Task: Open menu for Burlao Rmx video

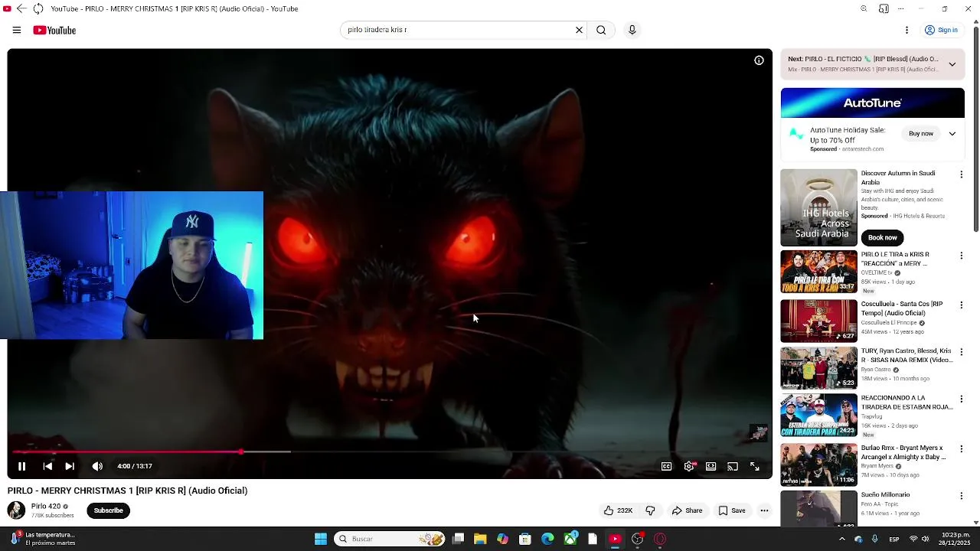Action: click(x=962, y=449)
